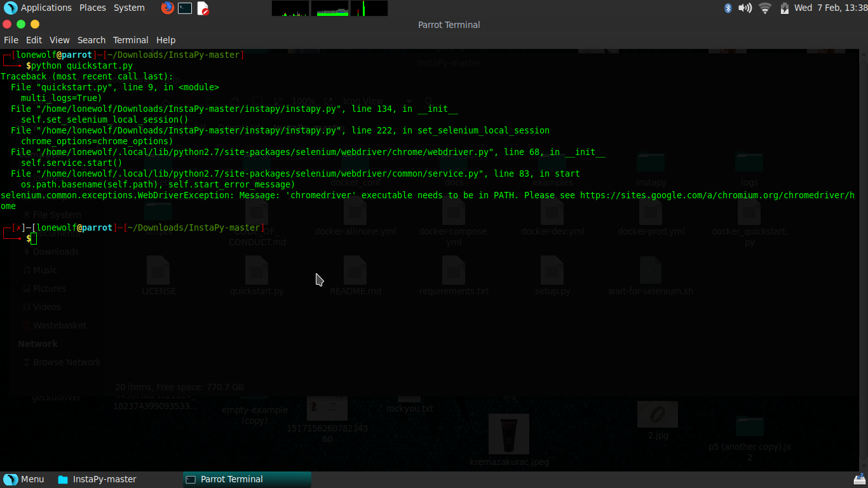Open the System menu in top panel
Screen dimensions: 868x488
click(129, 8)
